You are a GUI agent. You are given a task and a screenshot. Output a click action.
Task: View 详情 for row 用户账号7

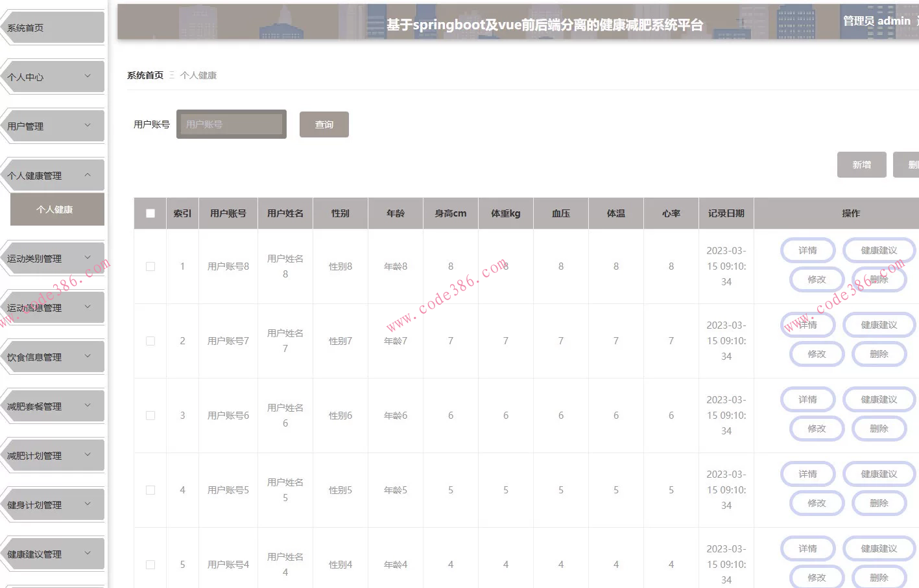(x=807, y=325)
